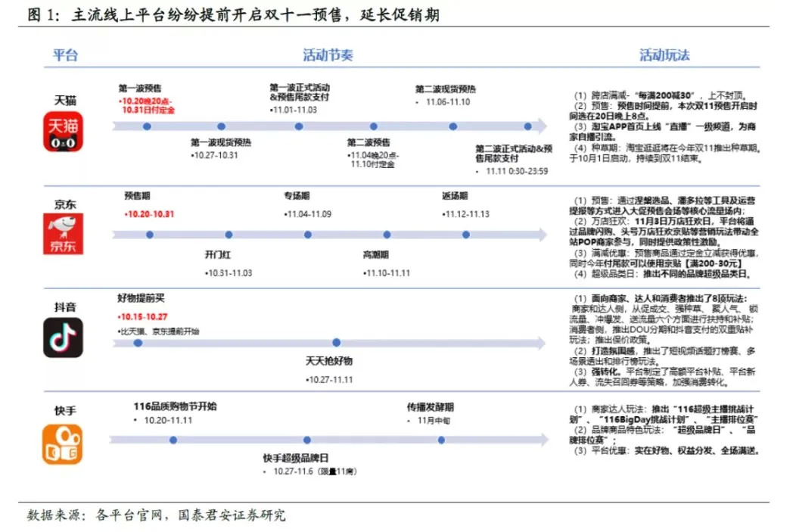Click the JD (京东) dog logo icon
The width and height of the screenshot is (793, 532).
click(64, 234)
